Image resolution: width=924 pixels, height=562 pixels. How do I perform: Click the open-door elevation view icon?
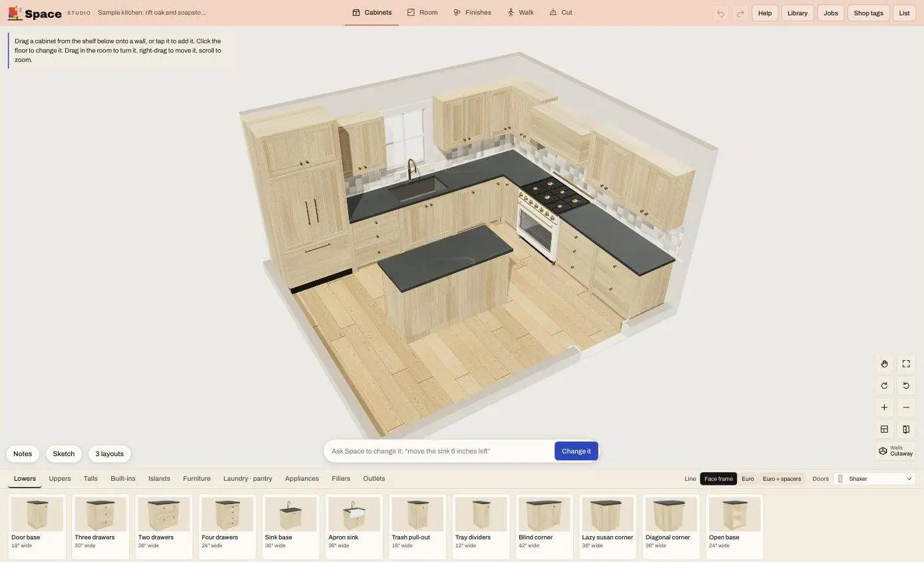pos(906,429)
